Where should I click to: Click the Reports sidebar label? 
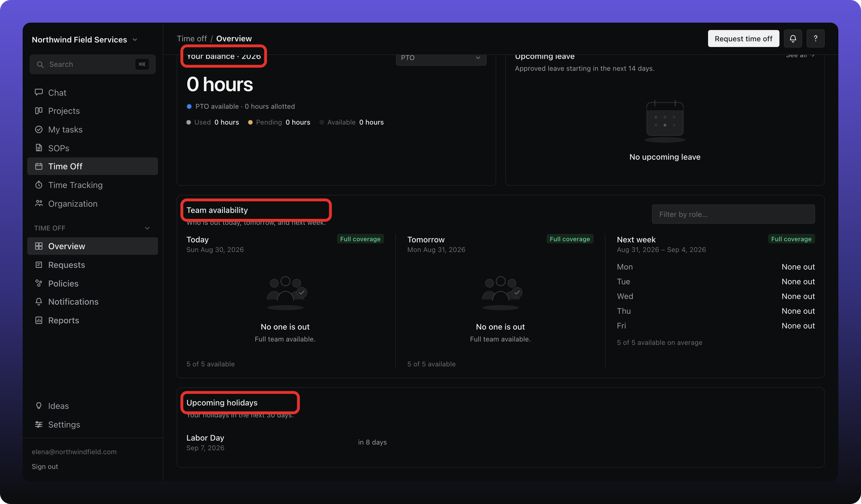64,320
